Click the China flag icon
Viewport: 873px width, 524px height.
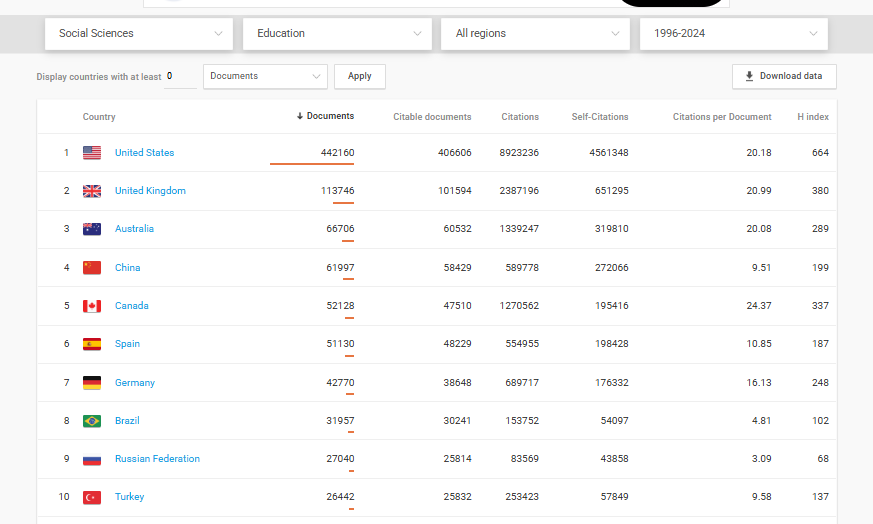tap(92, 268)
